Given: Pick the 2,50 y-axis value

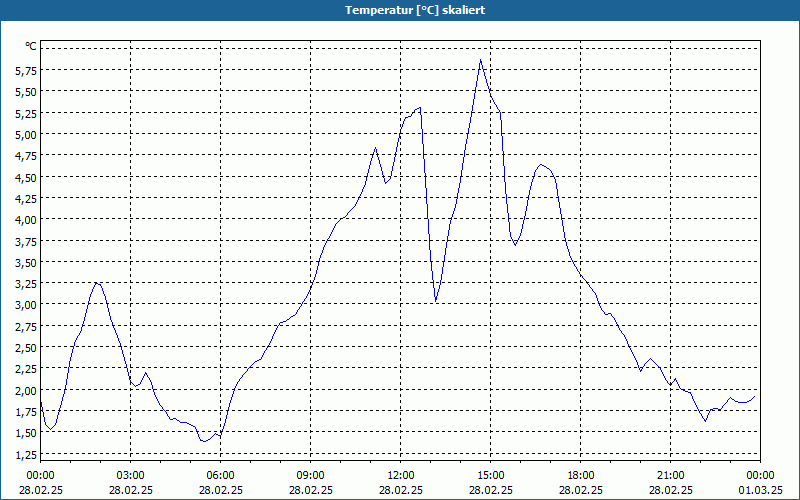Looking at the screenshot, I should [x=26, y=347].
